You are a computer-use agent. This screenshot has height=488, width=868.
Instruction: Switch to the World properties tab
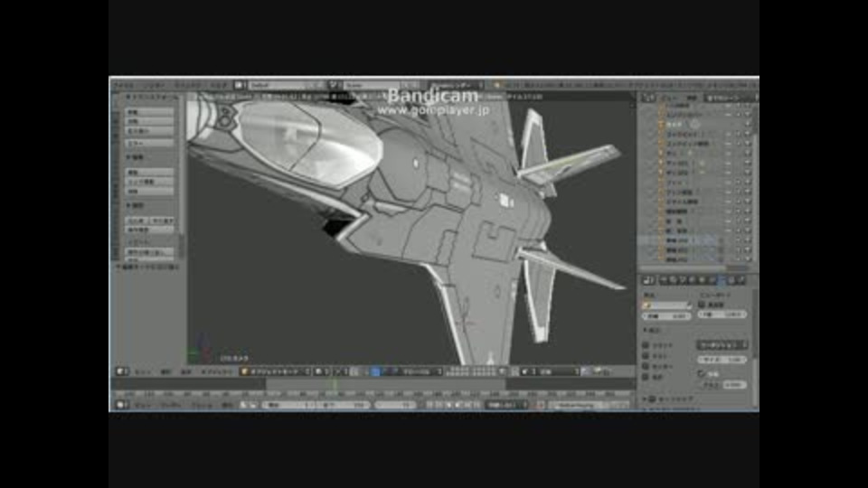[693, 280]
